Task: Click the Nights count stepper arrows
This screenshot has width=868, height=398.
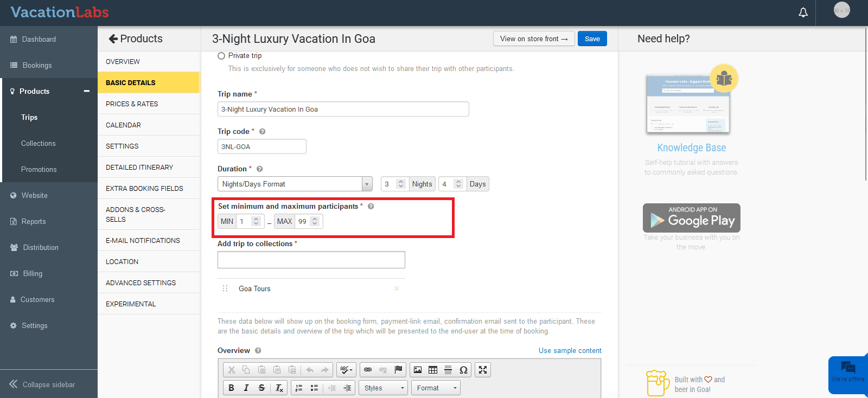Action: (x=401, y=184)
